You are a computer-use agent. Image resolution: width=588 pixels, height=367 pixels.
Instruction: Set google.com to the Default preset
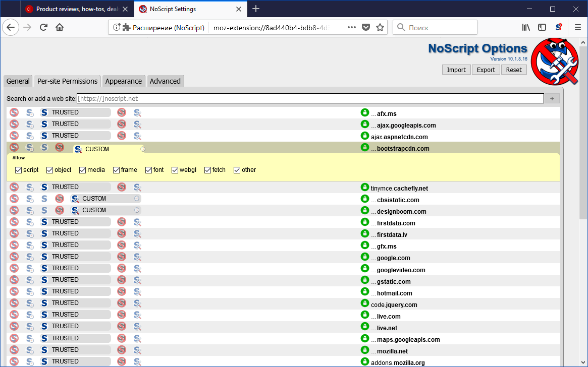(x=14, y=257)
